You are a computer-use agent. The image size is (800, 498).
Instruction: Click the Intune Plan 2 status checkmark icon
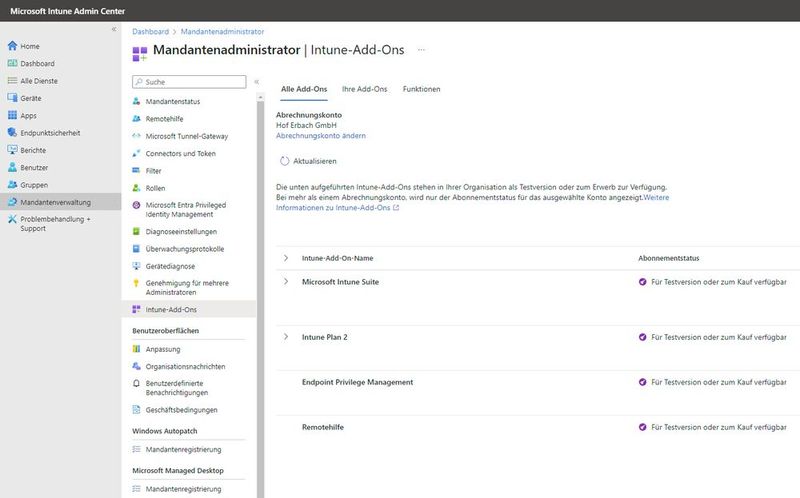click(x=643, y=337)
